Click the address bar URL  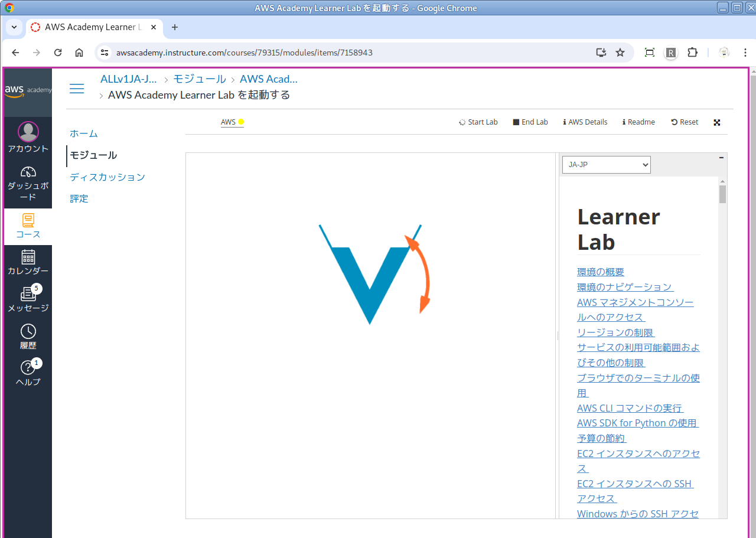245,53
